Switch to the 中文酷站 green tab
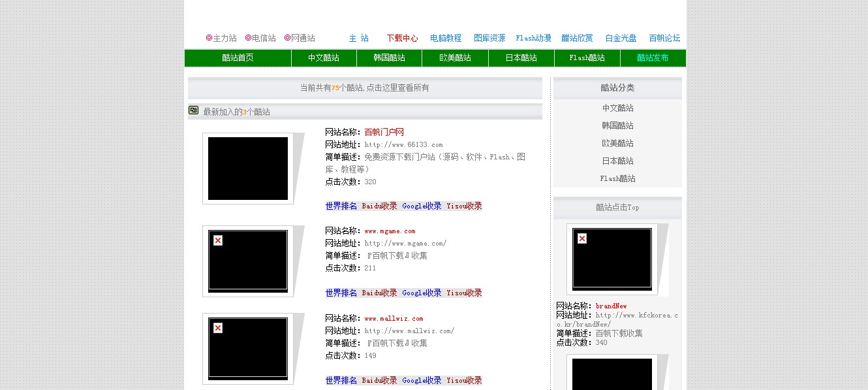The height and width of the screenshot is (390, 868). [324, 58]
